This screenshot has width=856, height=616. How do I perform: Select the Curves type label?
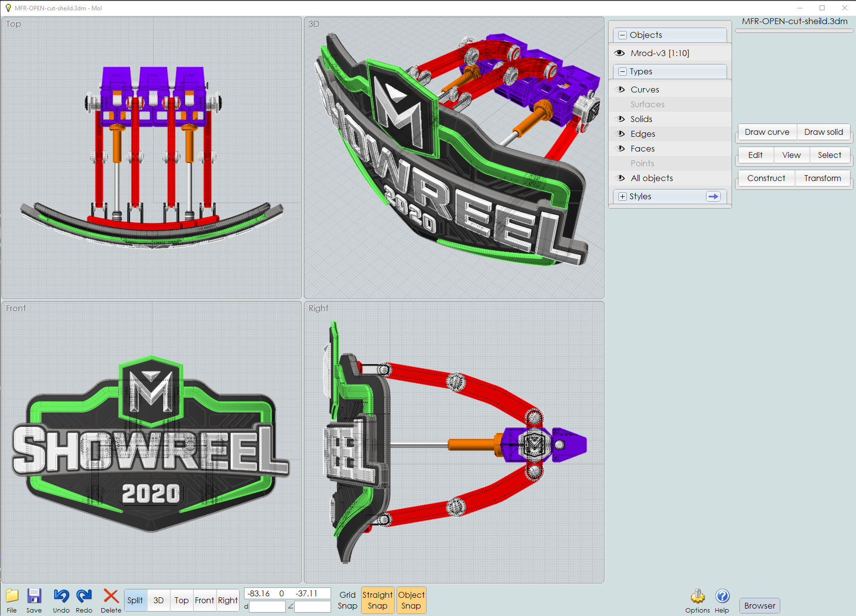point(645,90)
